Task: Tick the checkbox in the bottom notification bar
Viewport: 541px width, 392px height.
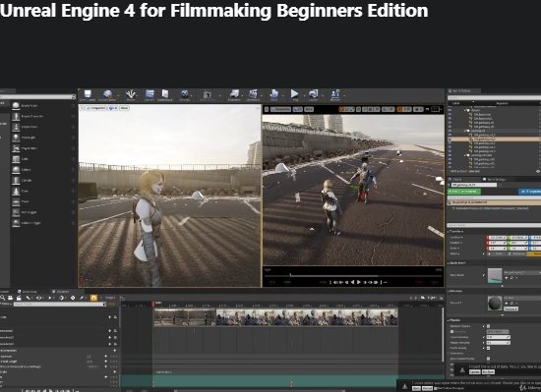Action: (x=436, y=388)
